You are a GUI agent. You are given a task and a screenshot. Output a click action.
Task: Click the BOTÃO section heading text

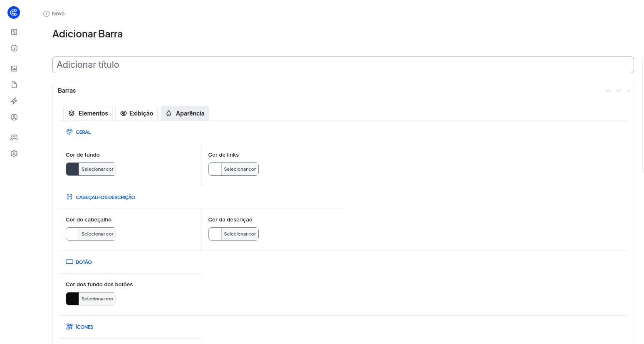tap(84, 262)
